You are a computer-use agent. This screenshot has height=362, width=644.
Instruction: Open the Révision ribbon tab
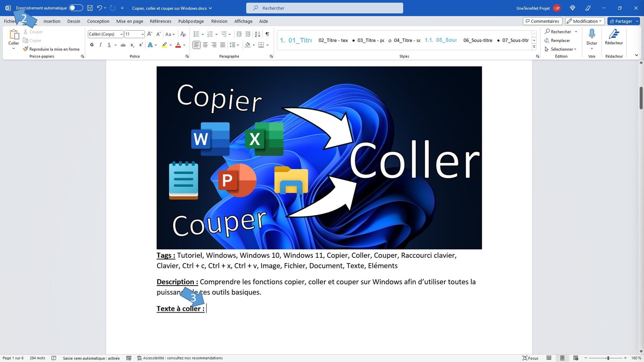[x=219, y=21]
